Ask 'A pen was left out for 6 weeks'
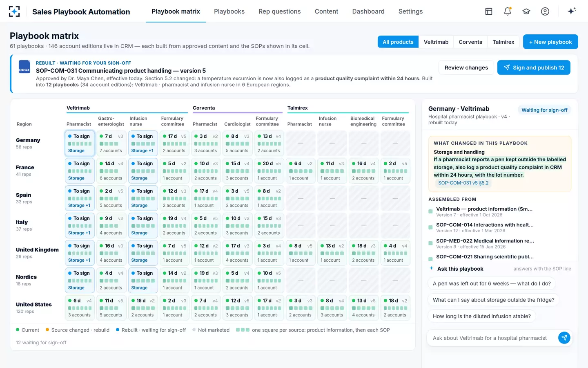 coord(492,283)
